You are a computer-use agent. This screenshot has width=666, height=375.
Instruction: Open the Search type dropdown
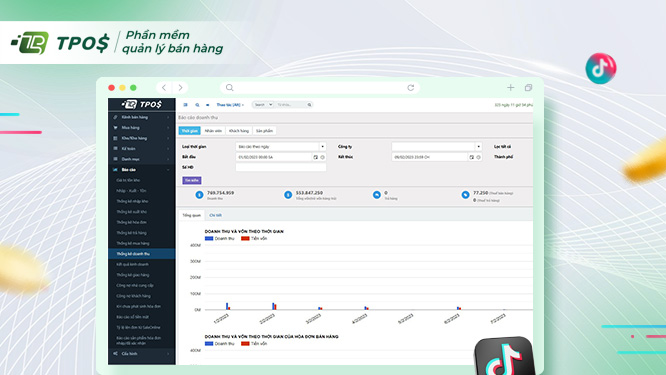[263, 104]
